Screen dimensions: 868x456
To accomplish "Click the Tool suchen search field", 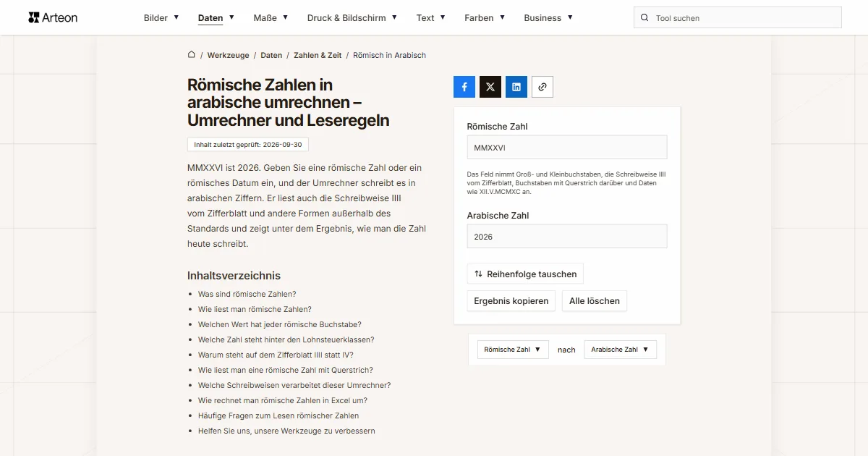I will (x=738, y=18).
